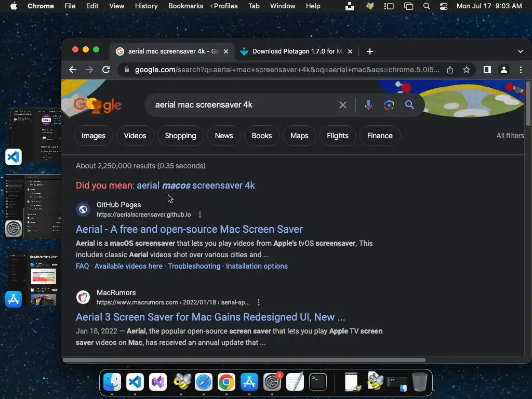Click the date and time in the menu bar
This screenshot has height=399, width=532.
pyautogui.click(x=489, y=6)
